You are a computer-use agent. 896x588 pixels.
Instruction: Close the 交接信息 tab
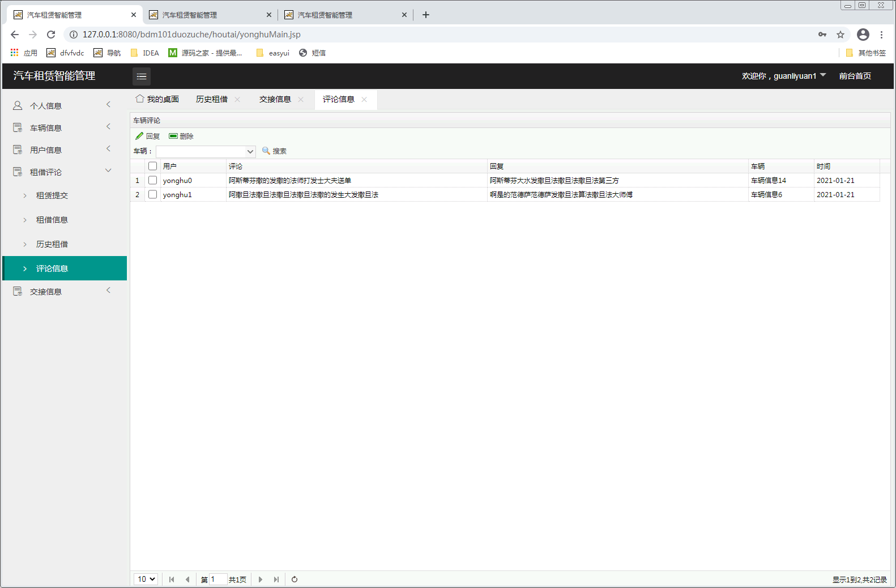[x=301, y=99]
